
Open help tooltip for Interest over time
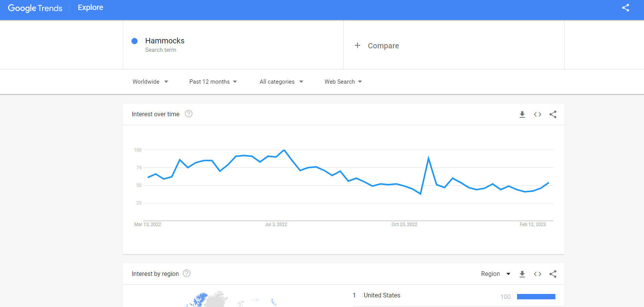[x=189, y=114]
